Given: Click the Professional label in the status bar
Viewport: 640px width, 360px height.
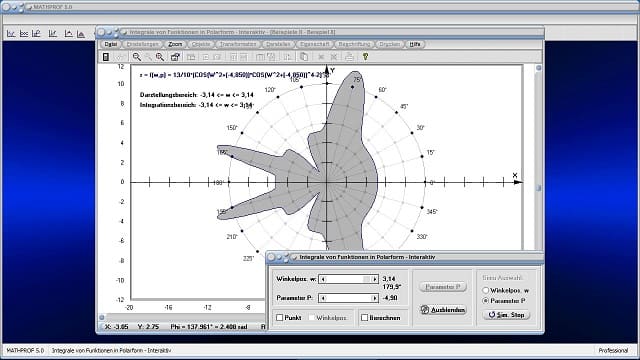Looking at the screenshot, I should 613,351.
